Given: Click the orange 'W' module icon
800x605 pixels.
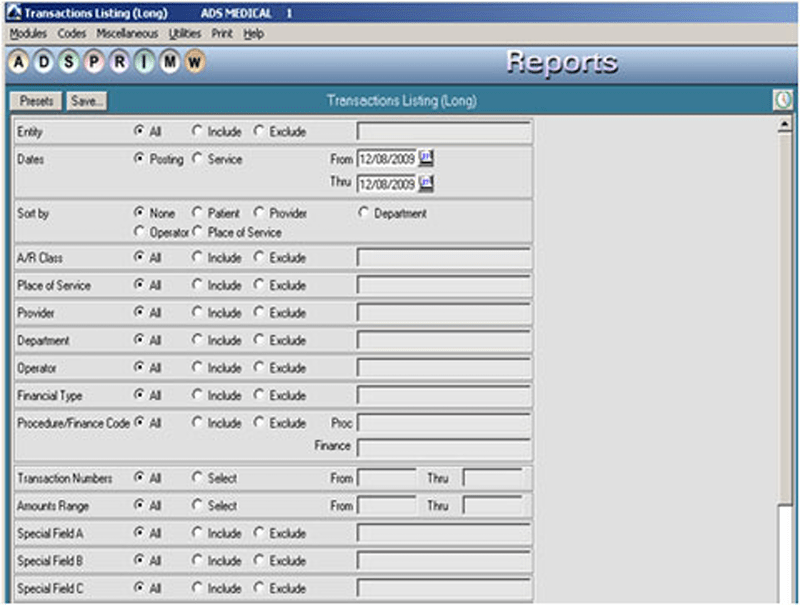Looking at the screenshot, I should 195,63.
